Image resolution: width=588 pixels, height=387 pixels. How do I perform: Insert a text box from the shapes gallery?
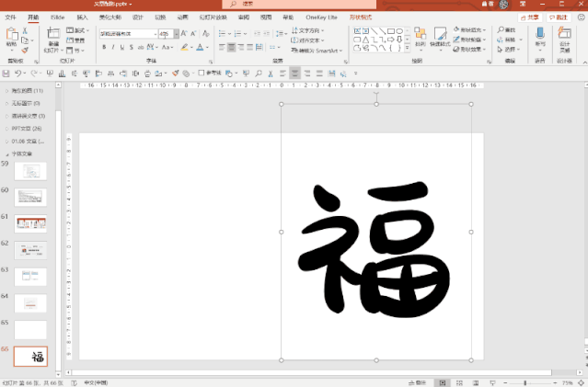[x=357, y=31]
